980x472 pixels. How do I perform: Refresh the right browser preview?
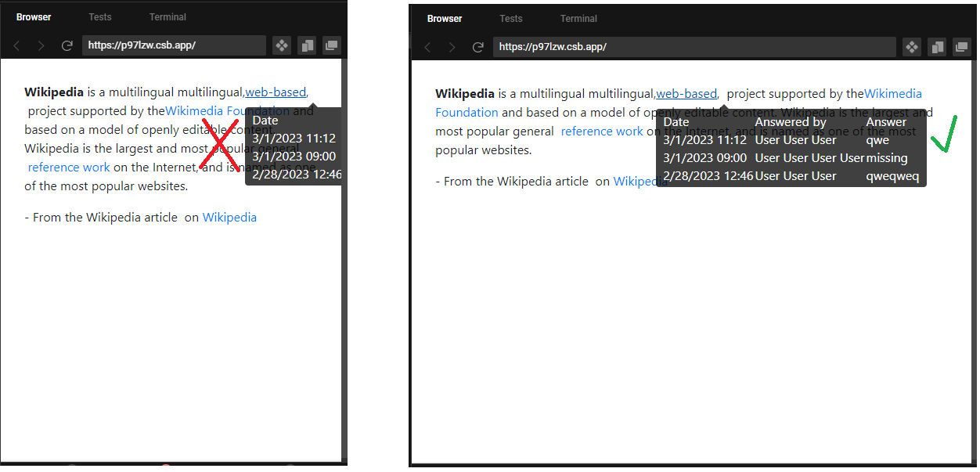477,47
